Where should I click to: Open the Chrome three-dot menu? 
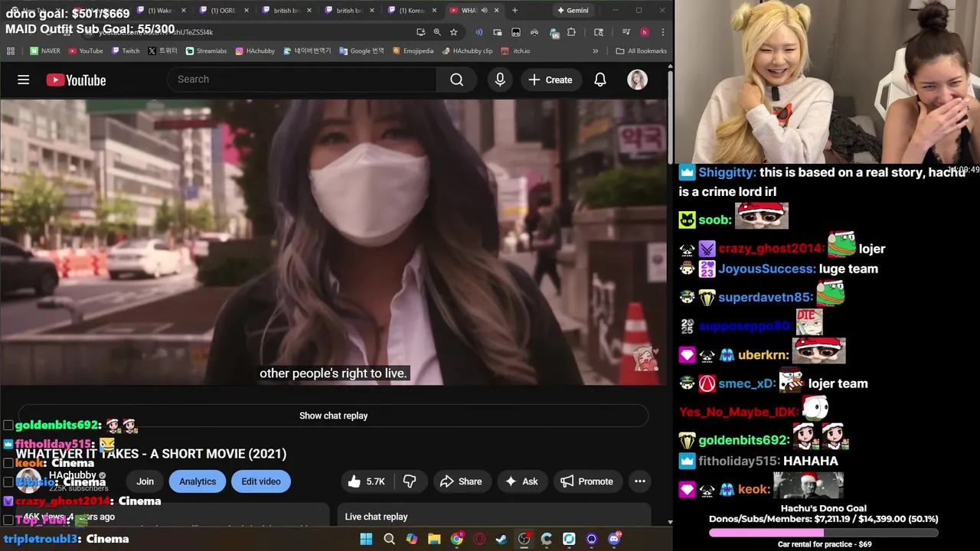click(x=662, y=32)
